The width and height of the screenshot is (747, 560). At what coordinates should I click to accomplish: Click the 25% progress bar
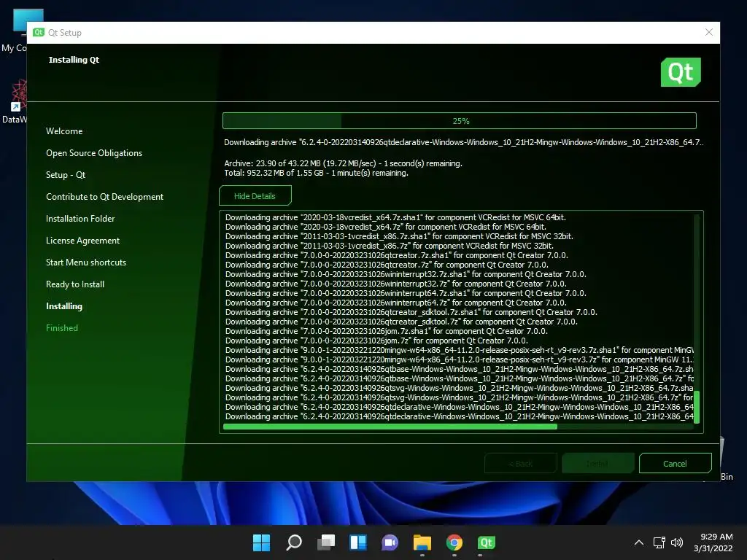(x=460, y=121)
